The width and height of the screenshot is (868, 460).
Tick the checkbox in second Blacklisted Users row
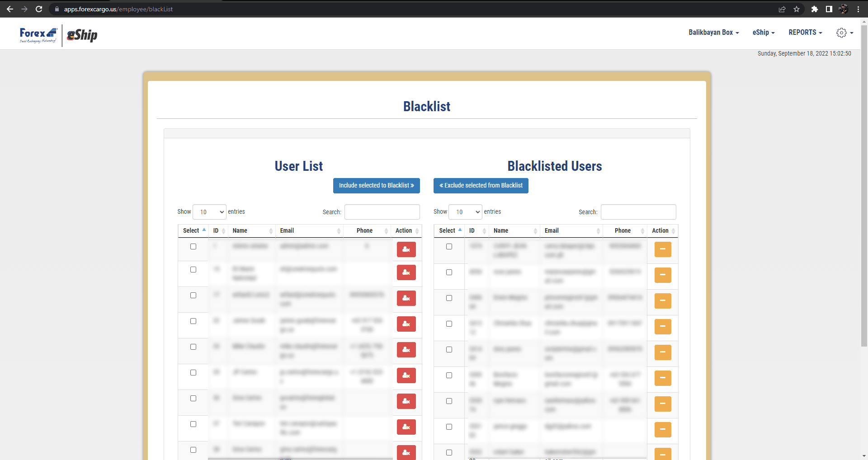tap(449, 272)
